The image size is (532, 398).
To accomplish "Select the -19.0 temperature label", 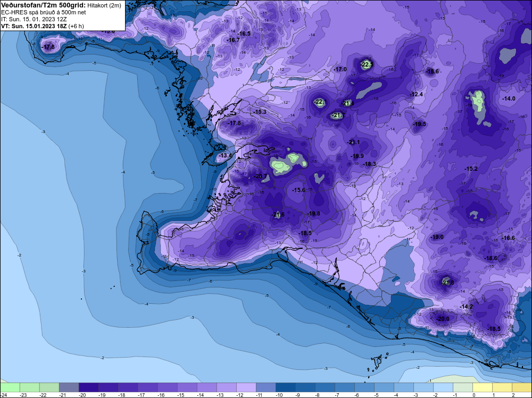I will pyautogui.click(x=437, y=237).
